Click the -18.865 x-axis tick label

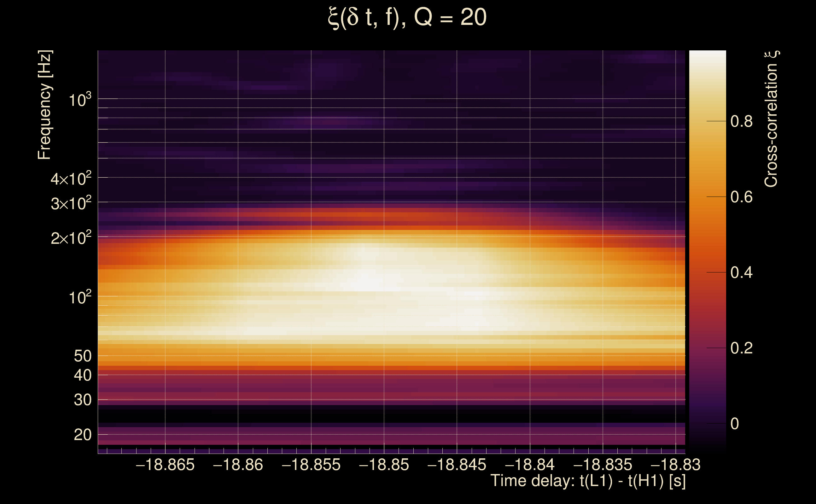pos(165,465)
